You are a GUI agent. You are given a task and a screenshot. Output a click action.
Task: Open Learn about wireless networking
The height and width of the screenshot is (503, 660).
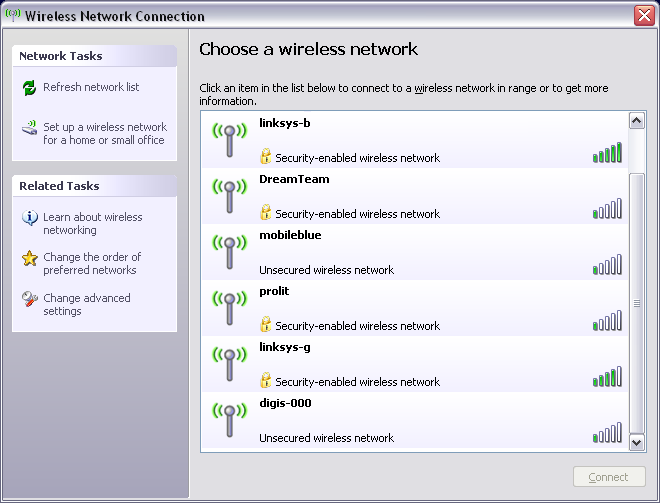[92, 224]
